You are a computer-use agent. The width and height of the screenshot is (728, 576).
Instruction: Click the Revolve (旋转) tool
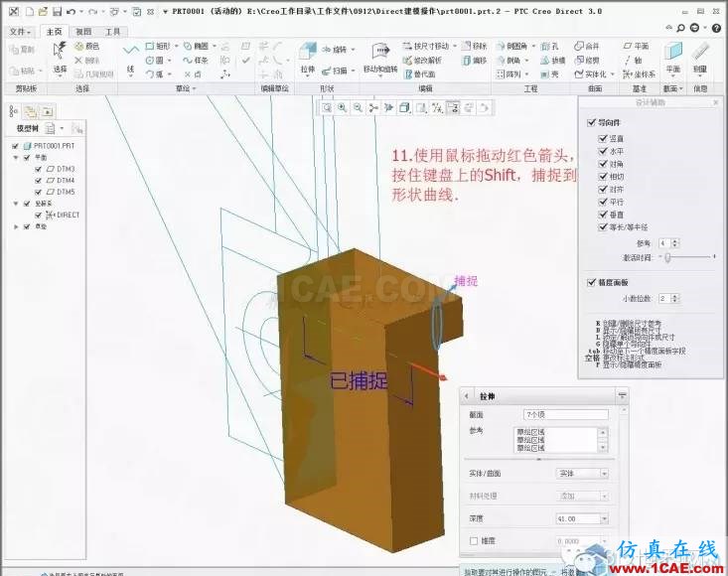(x=335, y=50)
